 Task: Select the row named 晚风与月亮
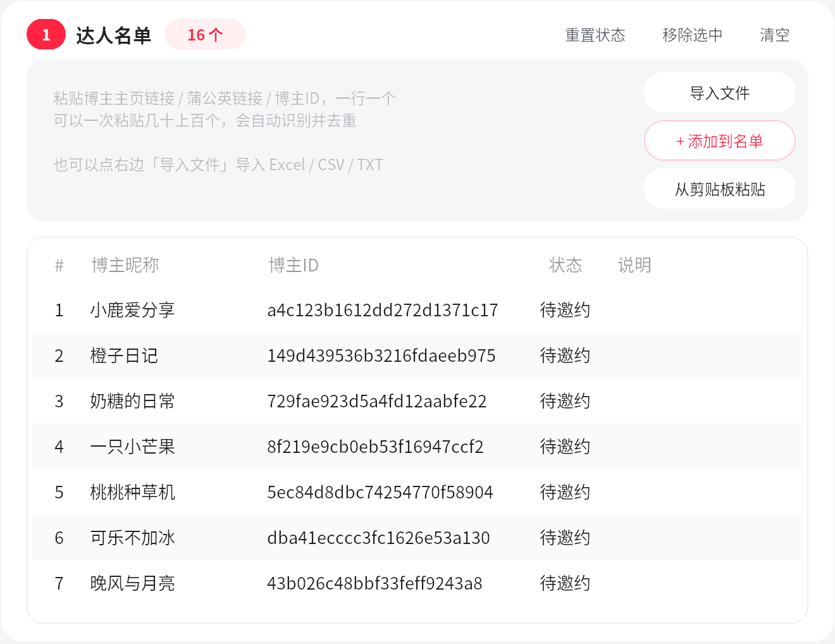(417, 583)
